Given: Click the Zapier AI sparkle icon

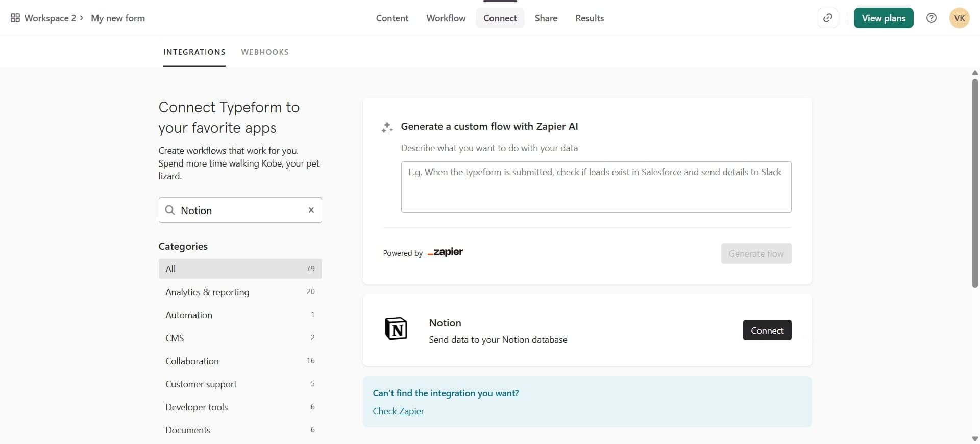Looking at the screenshot, I should tap(387, 127).
